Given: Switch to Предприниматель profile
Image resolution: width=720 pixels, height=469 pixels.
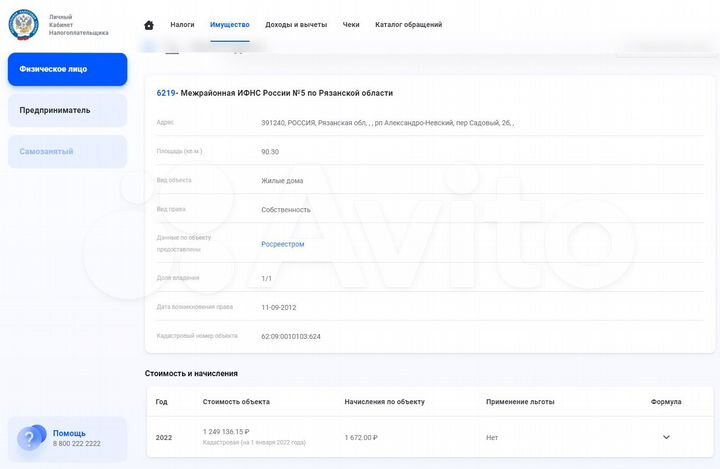Looking at the screenshot, I should pos(67,110).
